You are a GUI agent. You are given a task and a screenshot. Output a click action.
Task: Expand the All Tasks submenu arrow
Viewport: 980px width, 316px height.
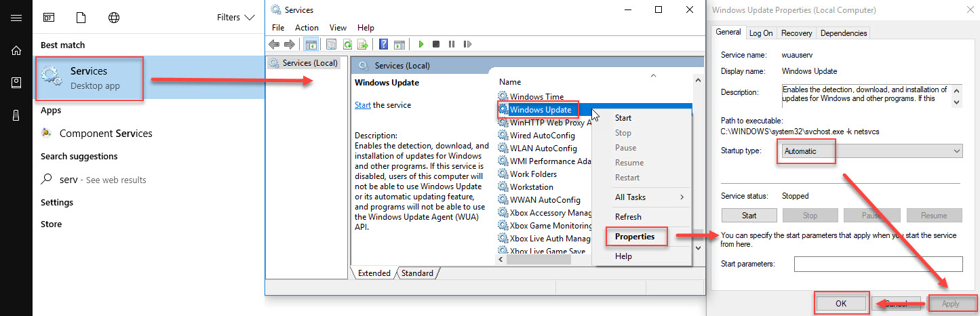click(682, 197)
